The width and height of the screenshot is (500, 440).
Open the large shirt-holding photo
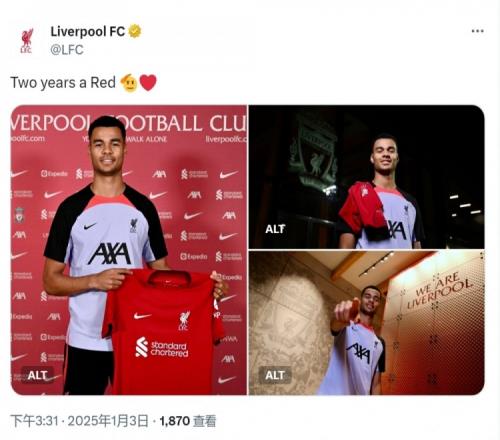(x=129, y=250)
